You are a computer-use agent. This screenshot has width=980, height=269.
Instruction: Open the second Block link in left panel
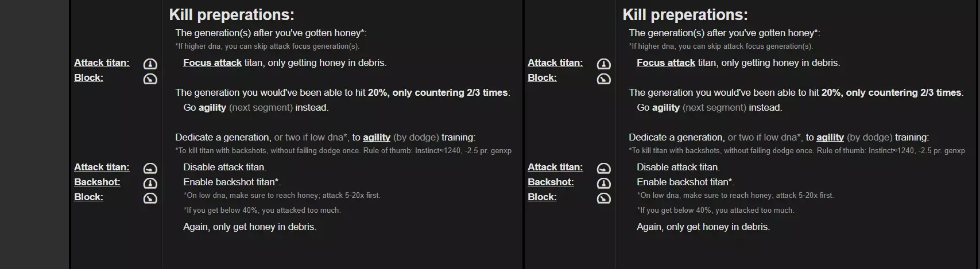pos(88,197)
